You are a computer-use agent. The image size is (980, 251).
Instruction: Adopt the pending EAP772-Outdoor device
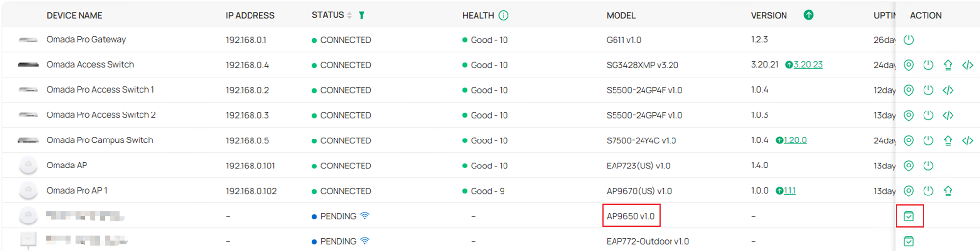click(908, 241)
